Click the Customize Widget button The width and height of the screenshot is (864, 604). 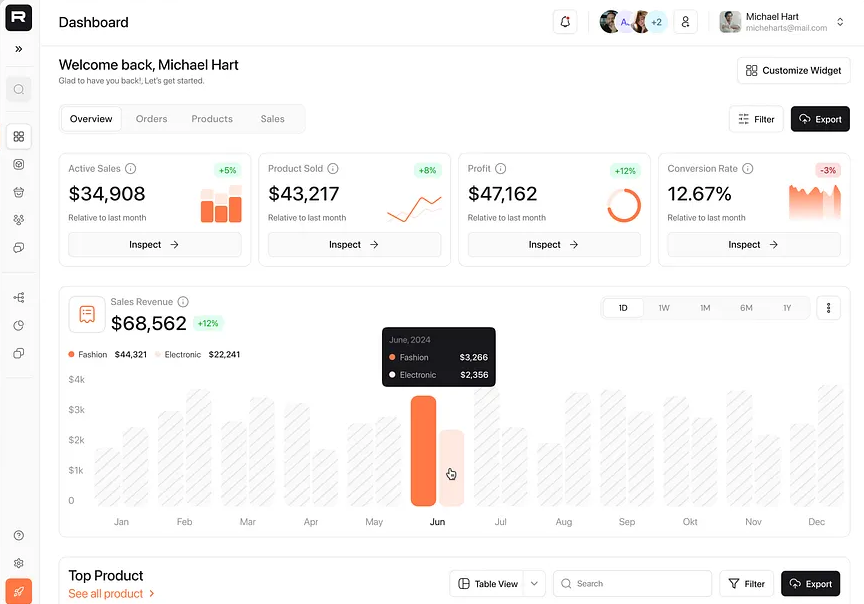click(x=794, y=71)
